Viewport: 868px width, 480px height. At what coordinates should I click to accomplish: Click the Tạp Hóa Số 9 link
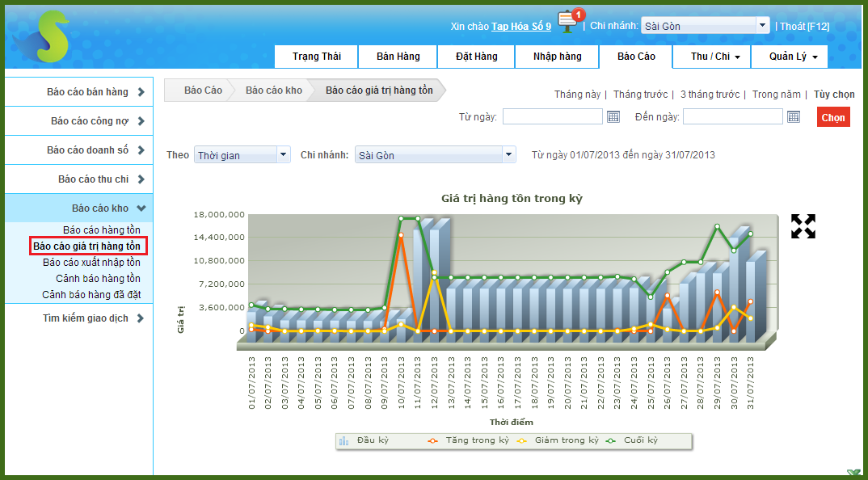coord(521,26)
